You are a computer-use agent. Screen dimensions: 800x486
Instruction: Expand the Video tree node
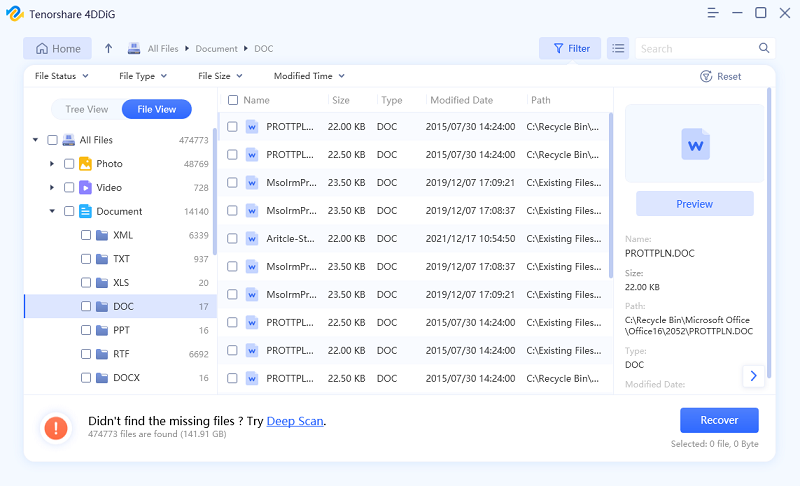tap(52, 188)
